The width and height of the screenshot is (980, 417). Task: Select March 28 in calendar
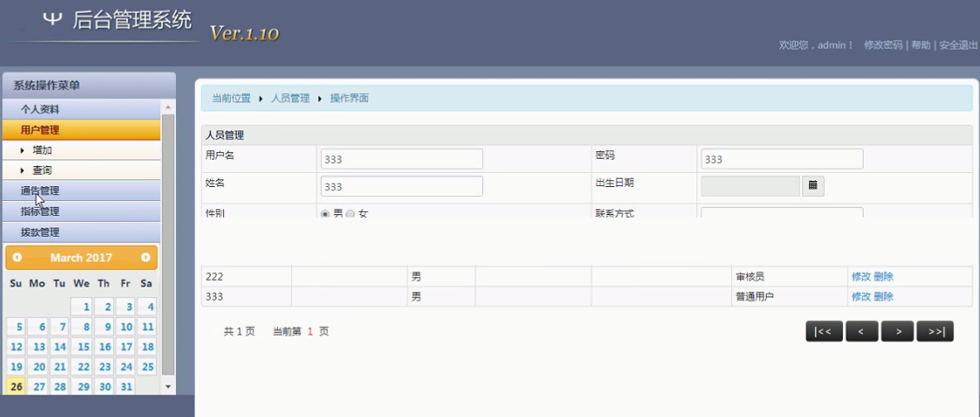click(x=60, y=386)
